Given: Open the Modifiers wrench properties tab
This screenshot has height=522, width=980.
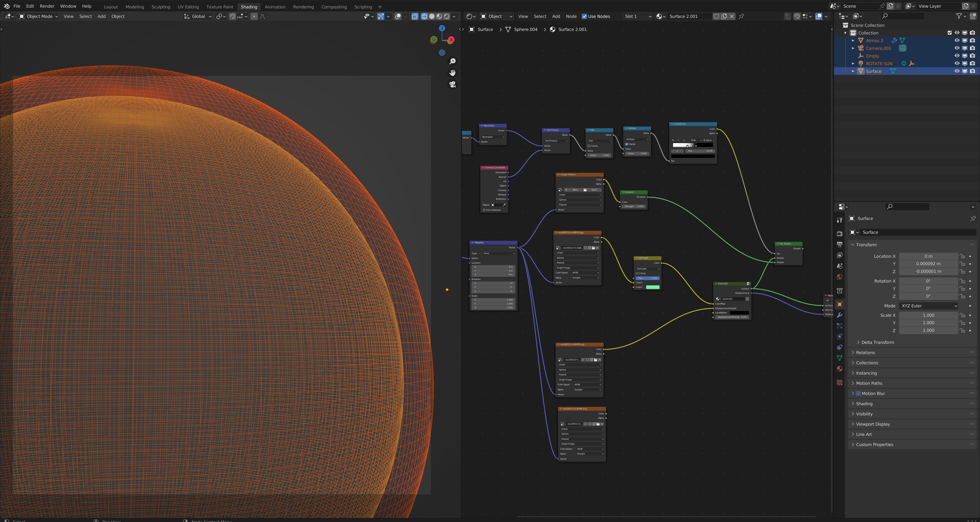Looking at the screenshot, I should click(840, 315).
